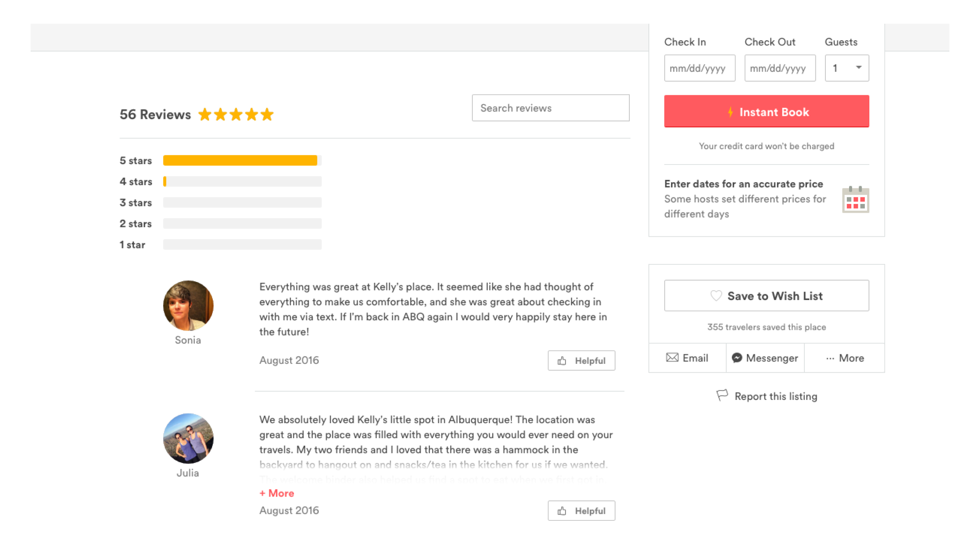980x551 pixels.
Task: Click the Messenger chat bubble icon
Action: [x=737, y=358]
